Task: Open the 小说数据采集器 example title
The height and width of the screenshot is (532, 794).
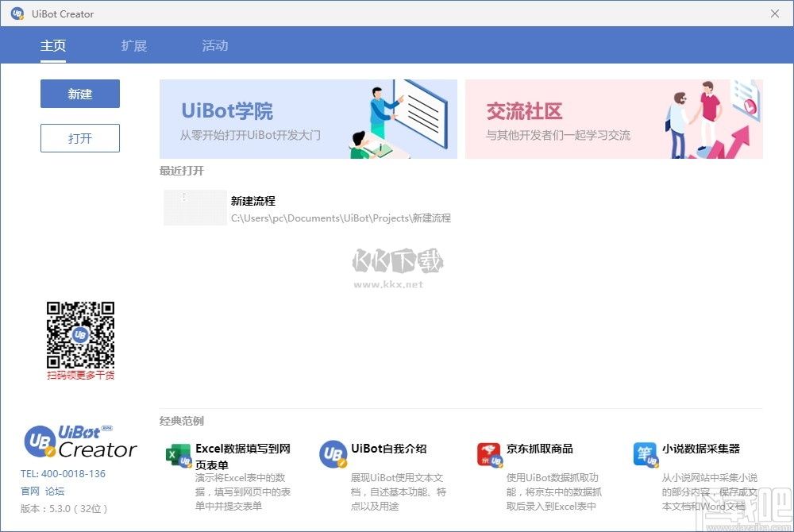Action: tap(701, 449)
